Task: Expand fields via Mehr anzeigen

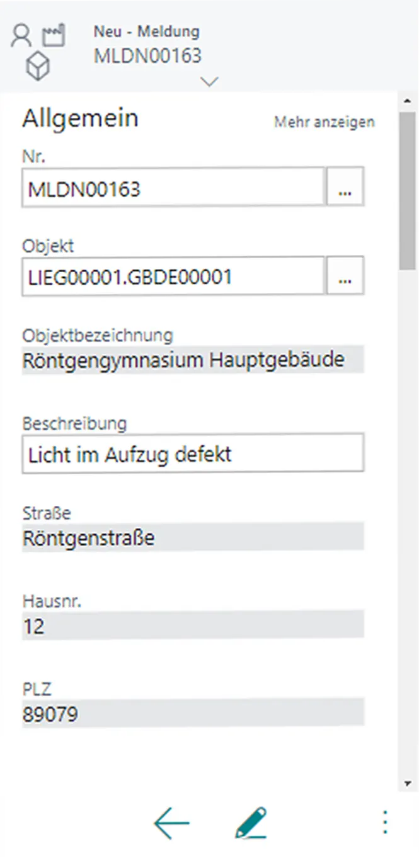Action: [324, 122]
